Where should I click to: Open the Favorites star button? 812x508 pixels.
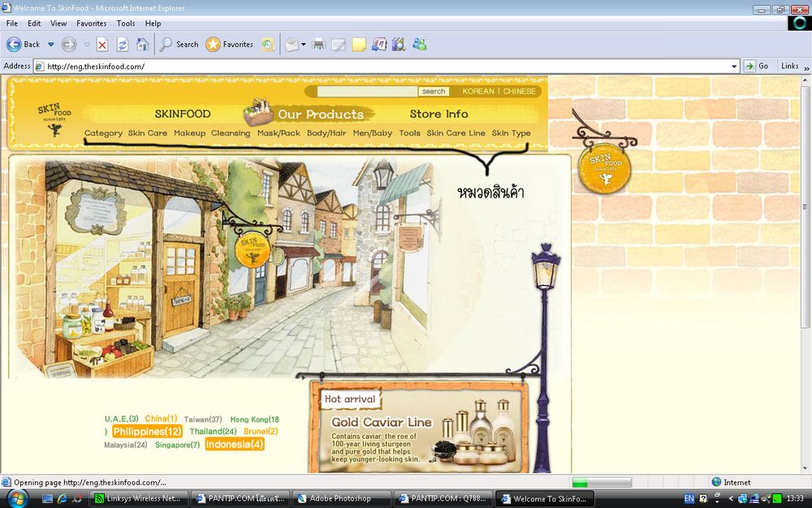(229, 45)
